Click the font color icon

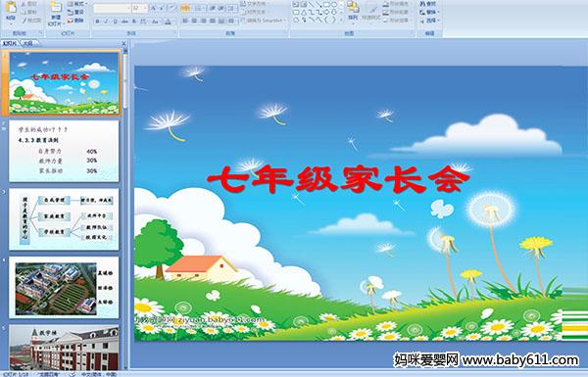(x=168, y=22)
